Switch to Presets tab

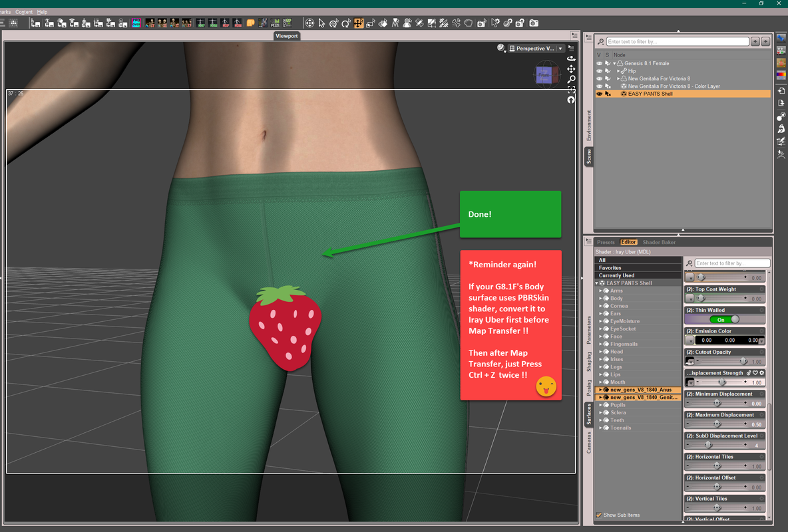[x=606, y=242]
